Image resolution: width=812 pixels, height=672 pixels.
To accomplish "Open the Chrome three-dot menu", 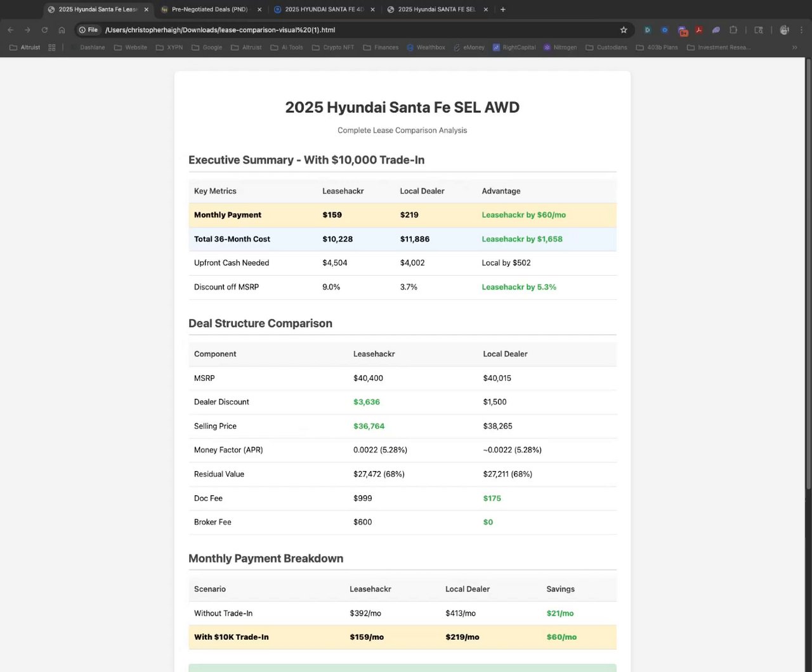I will 802,30.
